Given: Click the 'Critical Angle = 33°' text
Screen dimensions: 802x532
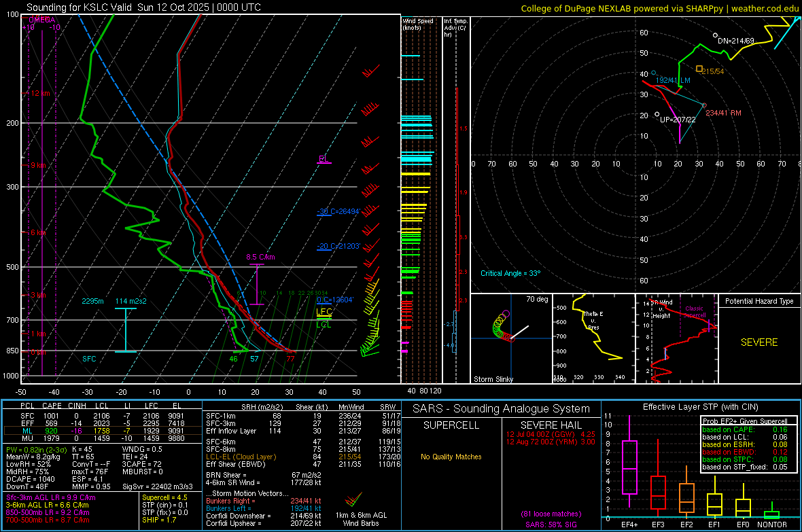Looking at the screenshot, I should tap(510, 273).
